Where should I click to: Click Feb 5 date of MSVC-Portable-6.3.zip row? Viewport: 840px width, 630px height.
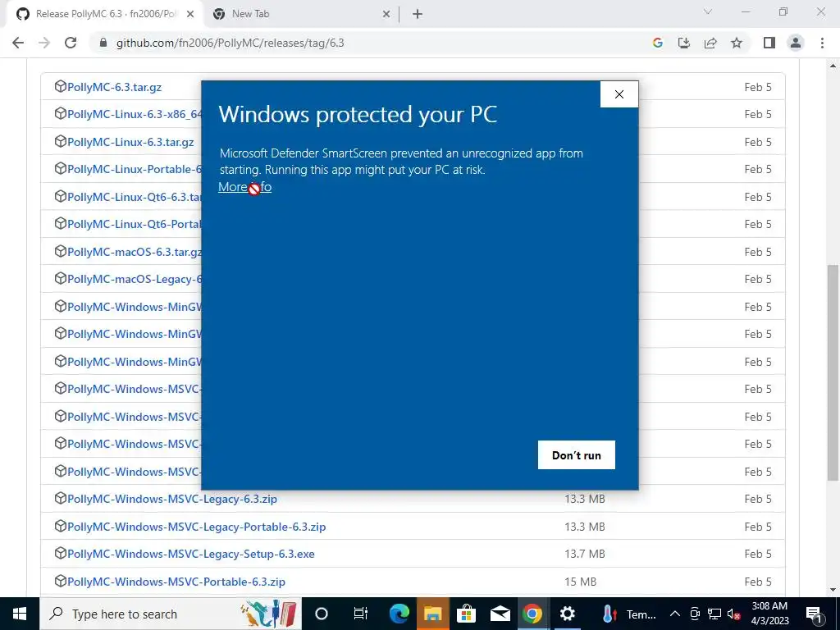pyautogui.click(x=758, y=582)
